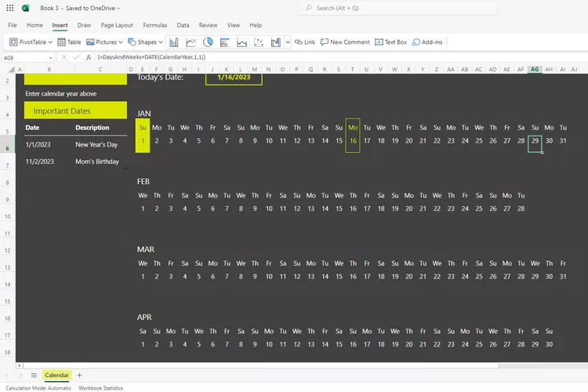Screen dimensions: 588x392
Task: Open the Formulas tab
Action: pyautogui.click(x=155, y=25)
